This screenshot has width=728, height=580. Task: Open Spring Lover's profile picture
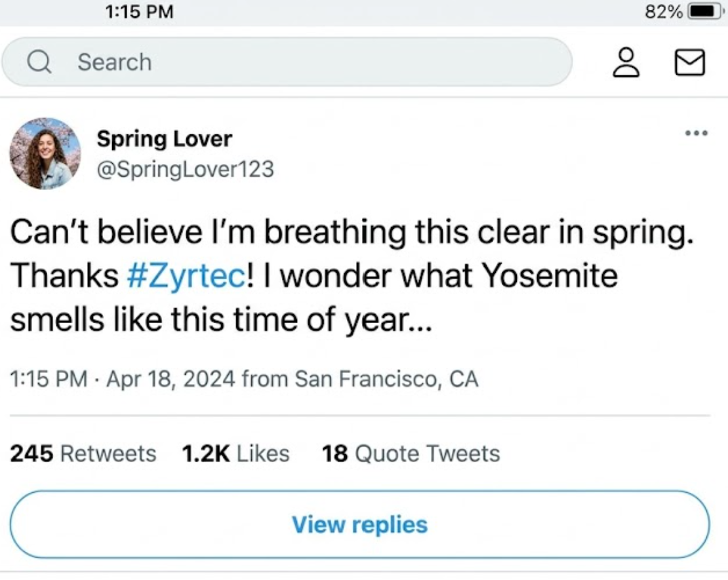(x=45, y=153)
